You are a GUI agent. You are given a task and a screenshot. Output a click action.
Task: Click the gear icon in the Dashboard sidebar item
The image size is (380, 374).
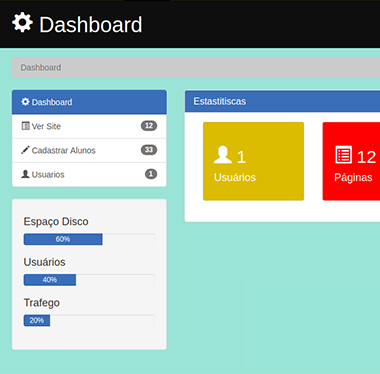coord(25,102)
